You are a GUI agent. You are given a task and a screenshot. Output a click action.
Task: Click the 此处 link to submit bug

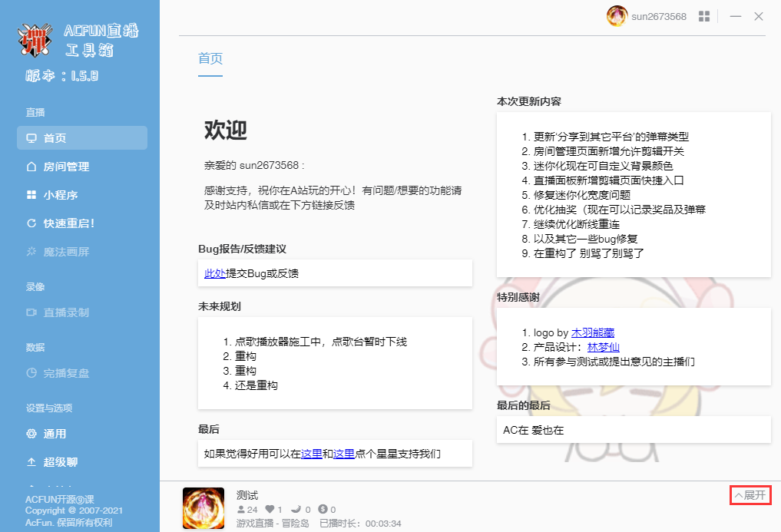pyautogui.click(x=214, y=273)
